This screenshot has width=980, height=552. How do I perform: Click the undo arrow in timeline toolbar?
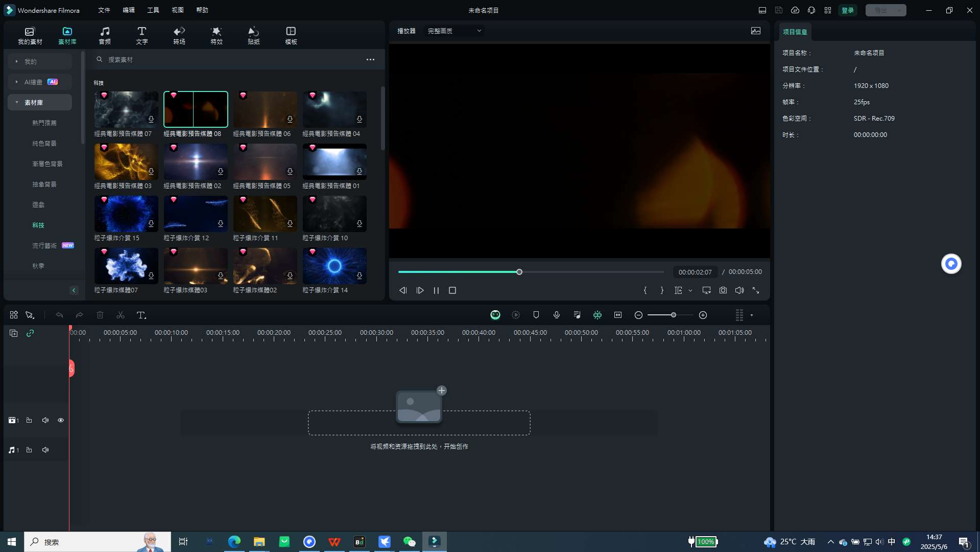[x=59, y=315]
